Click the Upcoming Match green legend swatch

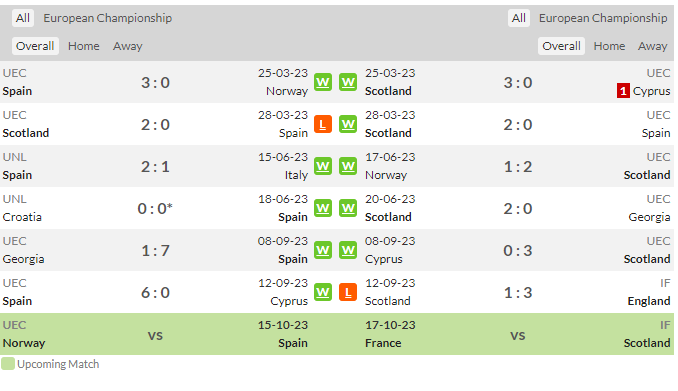(8, 364)
